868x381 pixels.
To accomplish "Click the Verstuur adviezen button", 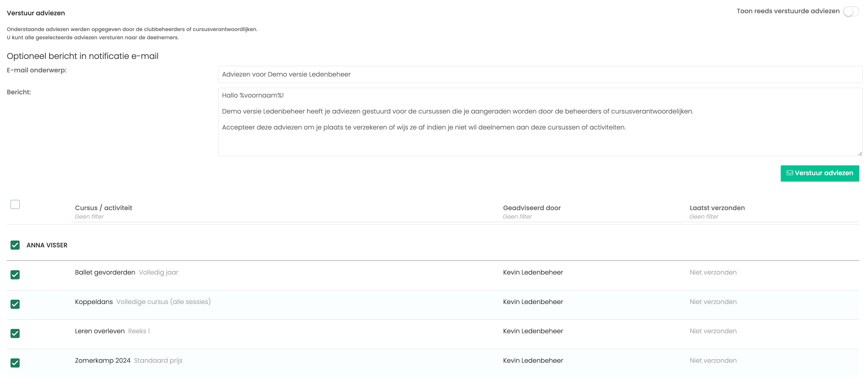I will 820,173.
